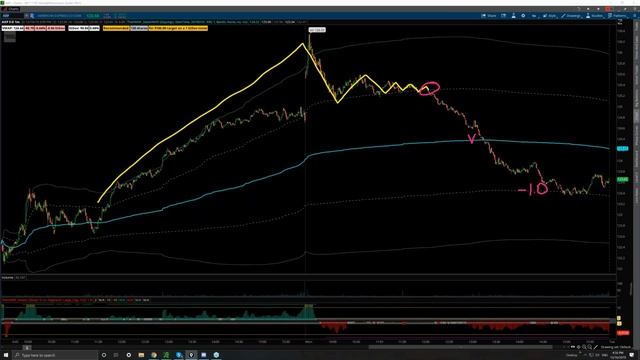This screenshot has width=640, height=360.
Task: Click the taskbar clock
Action: pos(618,355)
